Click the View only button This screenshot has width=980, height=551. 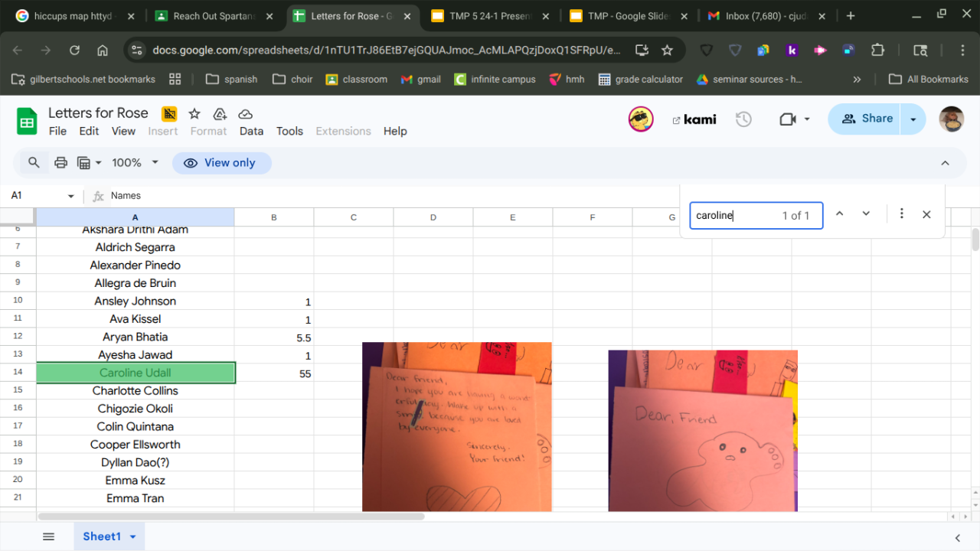coord(220,163)
